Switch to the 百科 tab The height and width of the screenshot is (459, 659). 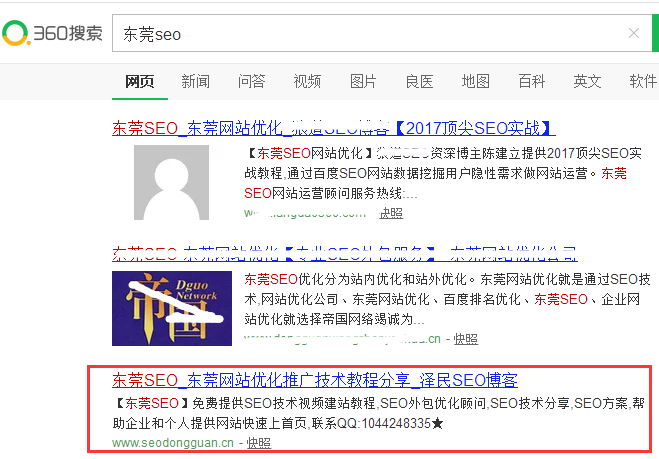point(531,81)
